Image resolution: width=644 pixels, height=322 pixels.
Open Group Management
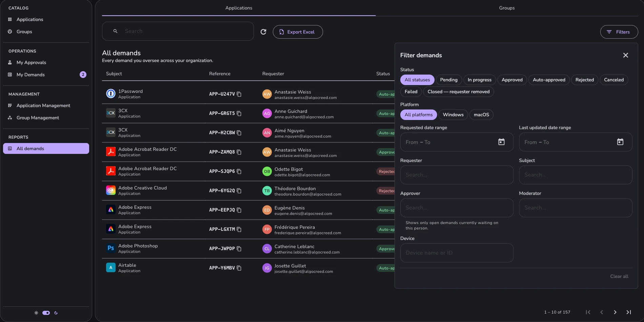point(46,118)
